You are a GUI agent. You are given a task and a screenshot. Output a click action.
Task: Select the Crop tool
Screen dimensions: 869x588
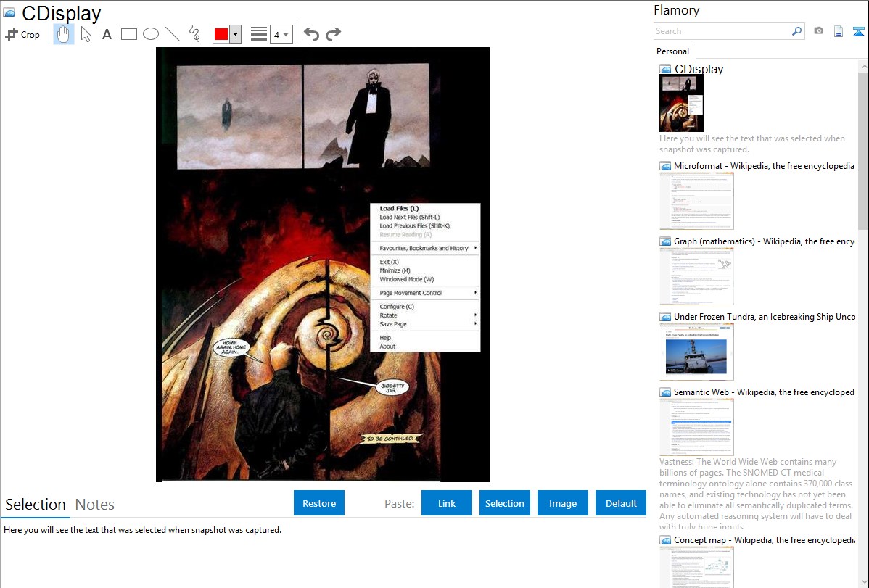pos(22,34)
